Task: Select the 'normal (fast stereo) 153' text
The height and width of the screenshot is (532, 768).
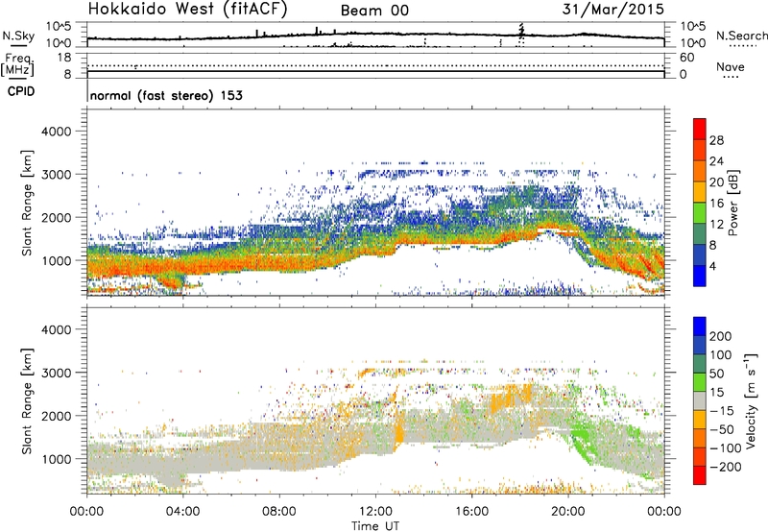Action: tap(166, 95)
